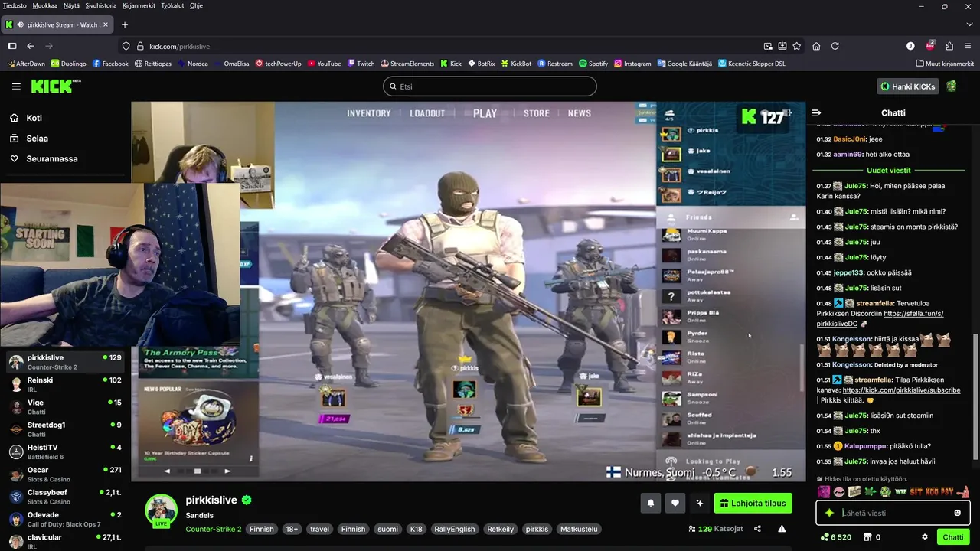Click the Etsi search field
Screen dimensions: 980x551
pyautogui.click(x=490, y=86)
